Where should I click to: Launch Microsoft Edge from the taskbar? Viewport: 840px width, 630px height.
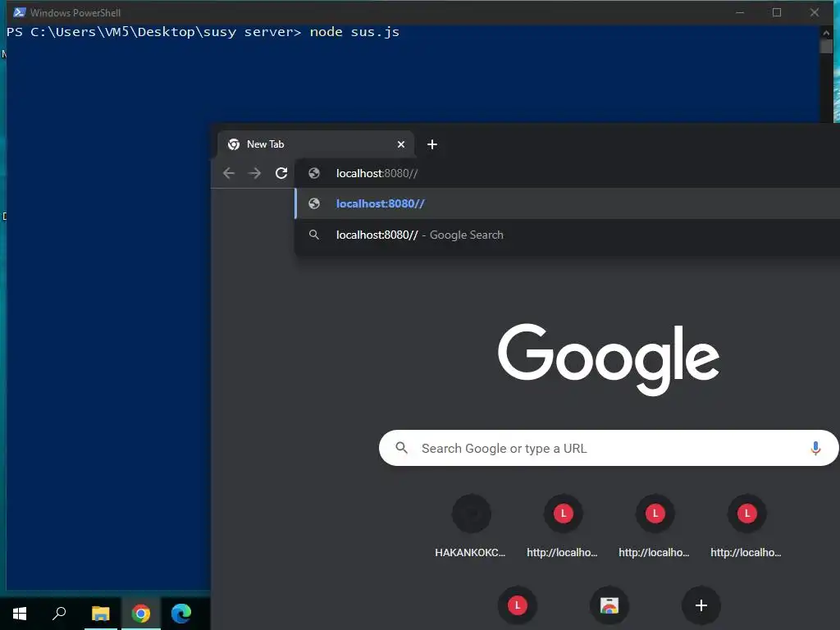tap(181, 614)
